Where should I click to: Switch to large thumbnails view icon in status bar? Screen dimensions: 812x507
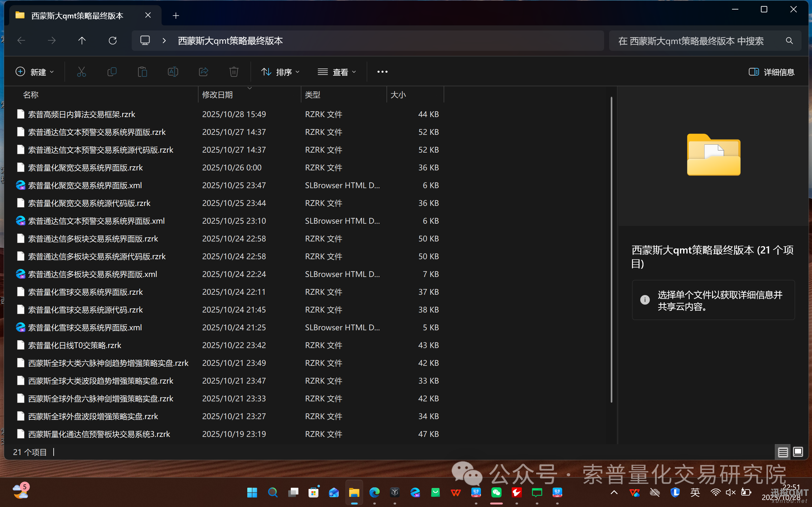point(798,452)
